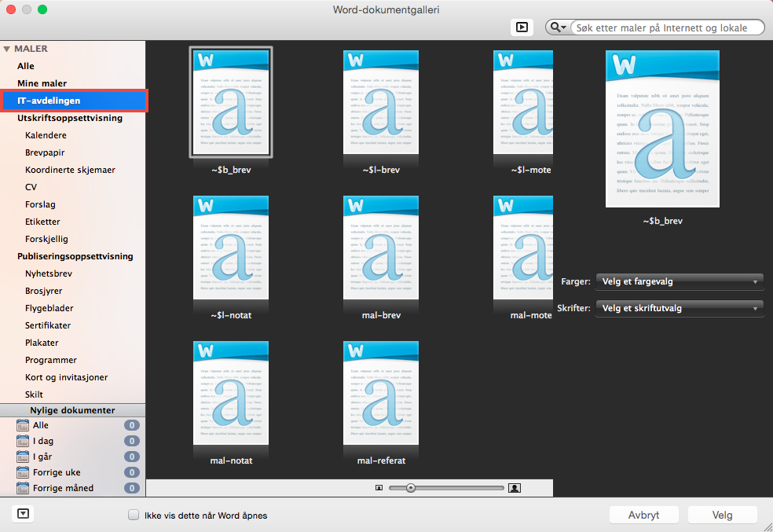773x532 pixels.
Task: Show recent documents from I går
Action: (42, 457)
